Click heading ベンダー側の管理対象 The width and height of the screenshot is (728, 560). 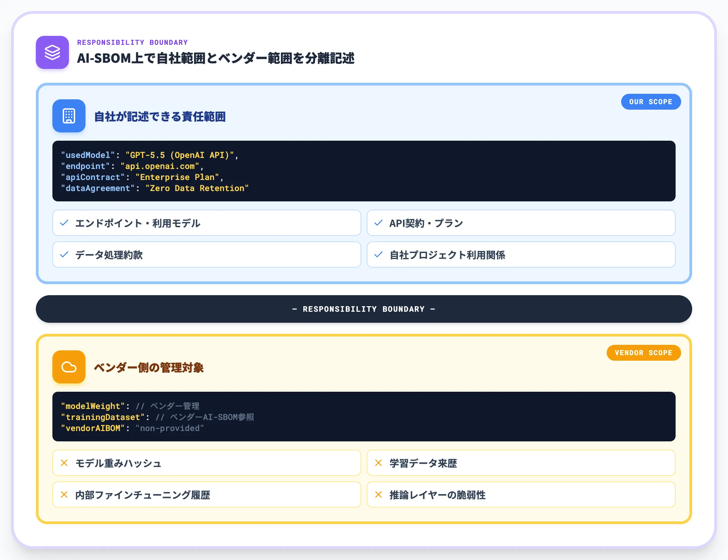click(x=149, y=368)
